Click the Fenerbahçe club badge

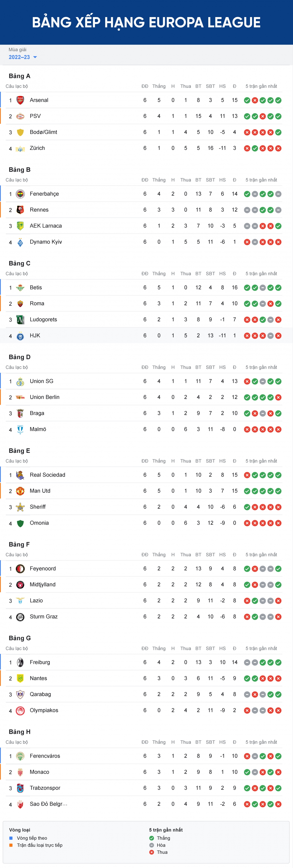coord(20,194)
